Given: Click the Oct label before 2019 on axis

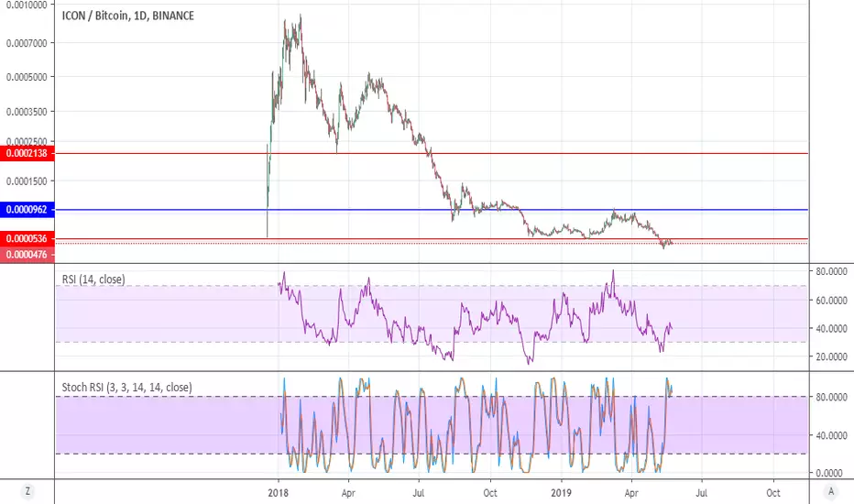Looking at the screenshot, I should click(490, 493).
